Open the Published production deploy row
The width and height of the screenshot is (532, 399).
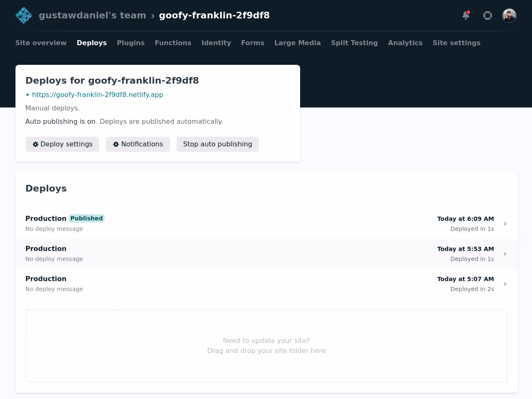[x=267, y=224]
